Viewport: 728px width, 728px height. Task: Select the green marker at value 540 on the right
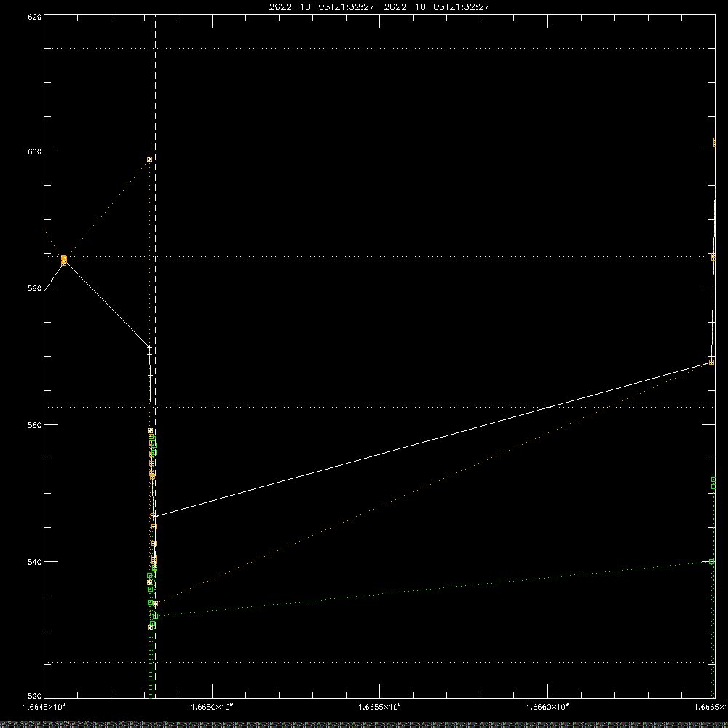tap(711, 562)
